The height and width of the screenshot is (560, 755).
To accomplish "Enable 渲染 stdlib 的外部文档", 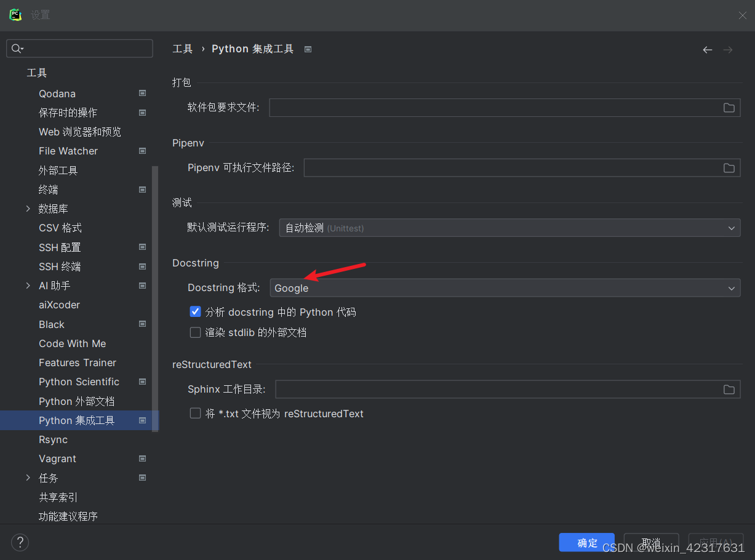I will 195,332.
